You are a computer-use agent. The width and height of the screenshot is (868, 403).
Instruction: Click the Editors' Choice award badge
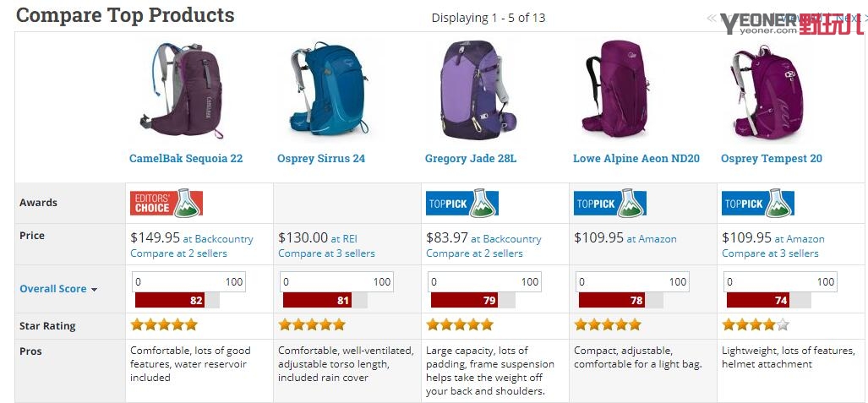point(167,204)
